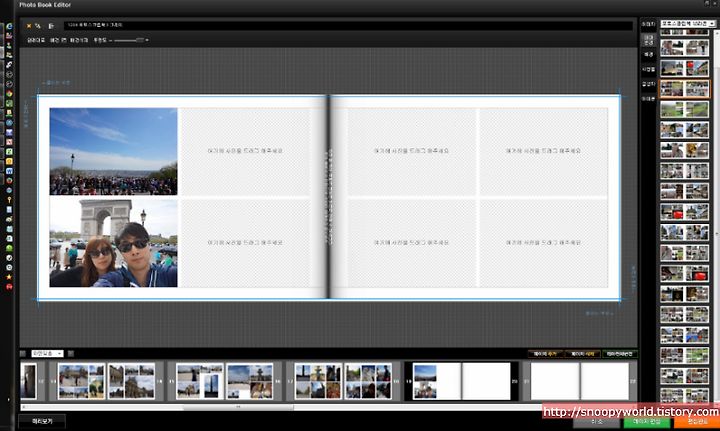The height and width of the screenshot is (431, 720).
Task: Select the fourth tab in the right side panel
Action: pyautogui.click(x=648, y=69)
